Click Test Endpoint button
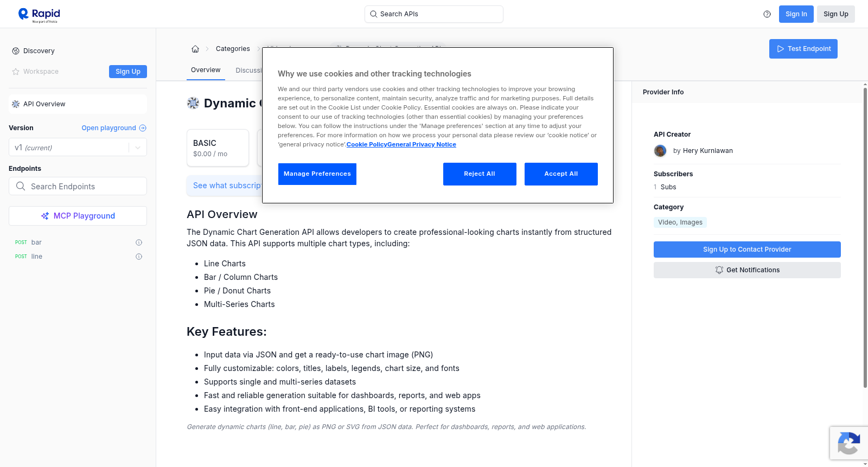Image resolution: width=868 pixels, height=467 pixels. tap(803, 49)
